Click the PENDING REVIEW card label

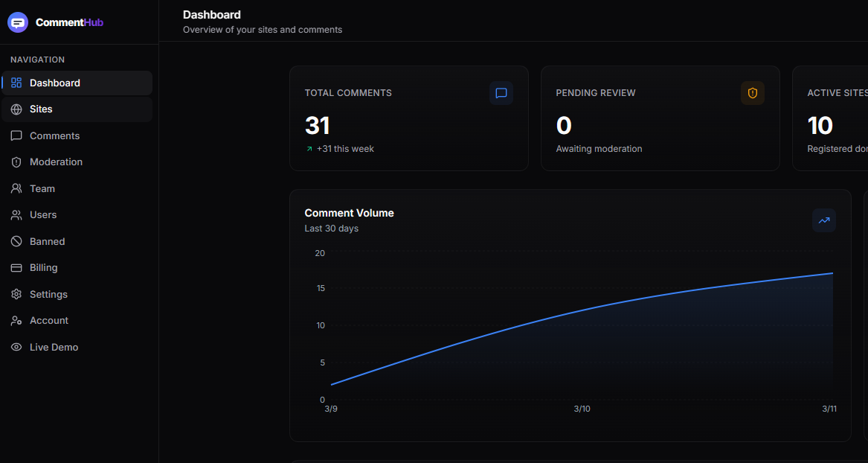(596, 93)
